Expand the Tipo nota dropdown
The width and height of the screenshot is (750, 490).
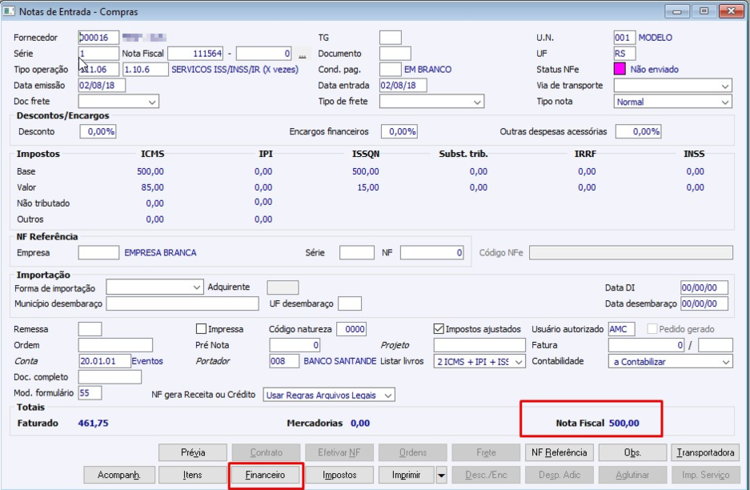(x=673, y=101)
